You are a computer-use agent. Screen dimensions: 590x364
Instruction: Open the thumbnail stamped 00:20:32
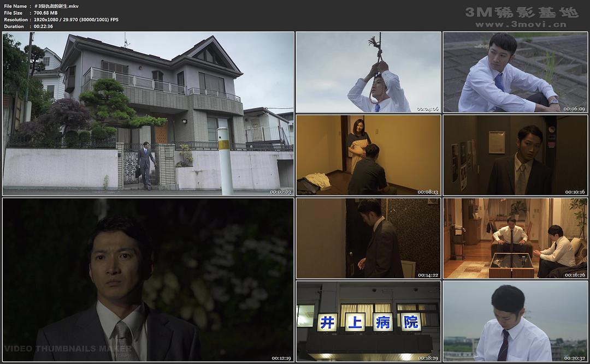[x=515, y=321]
